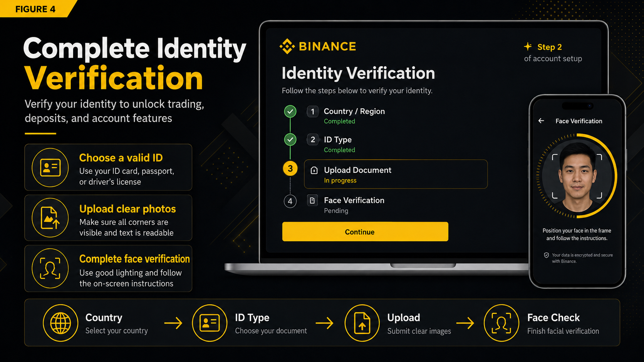Click 'Make sure all corners are visible' description
This screenshot has width=644, height=362.
pyautogui.click(x=126, y=227)
